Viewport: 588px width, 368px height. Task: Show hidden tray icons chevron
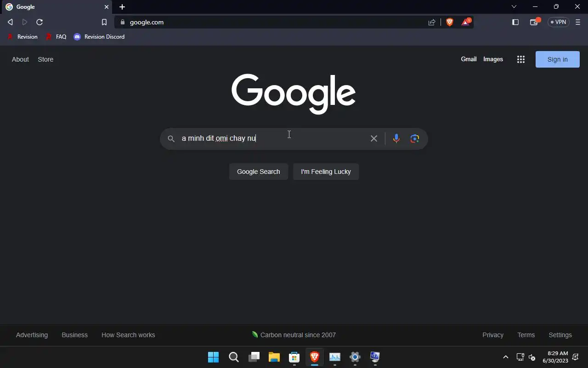(506, 357)
